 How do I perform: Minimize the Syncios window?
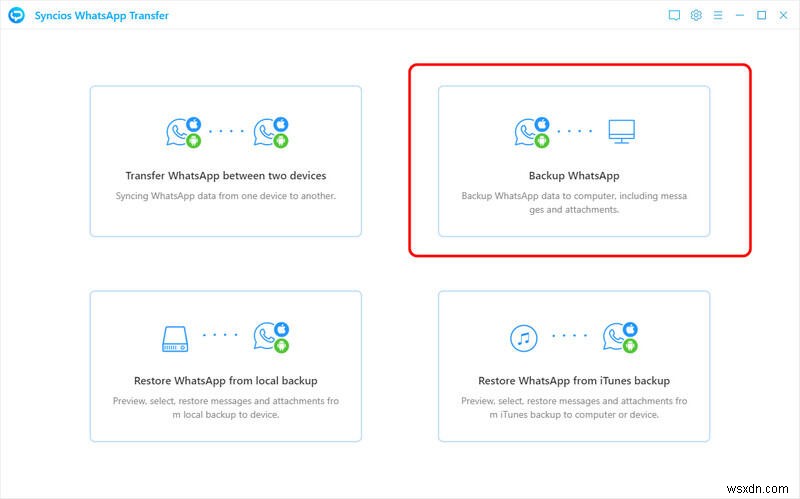tap(740, 15)
